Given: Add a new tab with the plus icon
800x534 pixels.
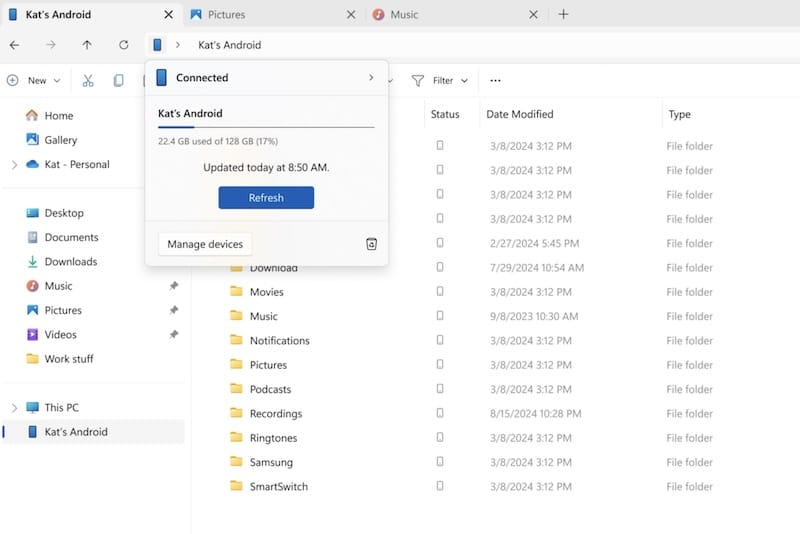Looking at the screenshot, I should point(563,14).
